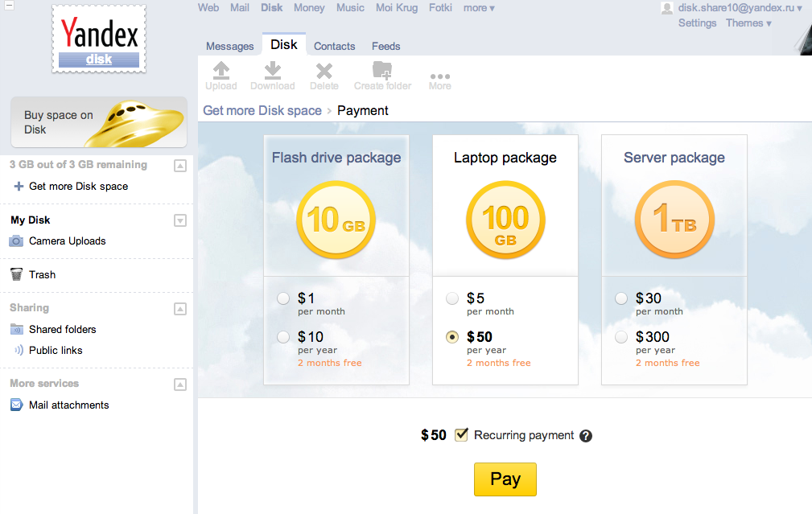Open the More actions dots icon
Viewport: 812px width, 514px height.
(x=439, y=77)
